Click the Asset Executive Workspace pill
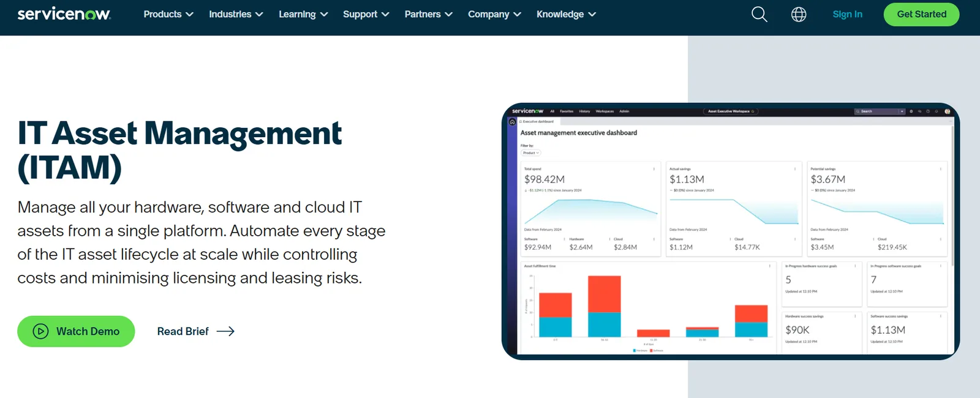 tap(731, 111)
